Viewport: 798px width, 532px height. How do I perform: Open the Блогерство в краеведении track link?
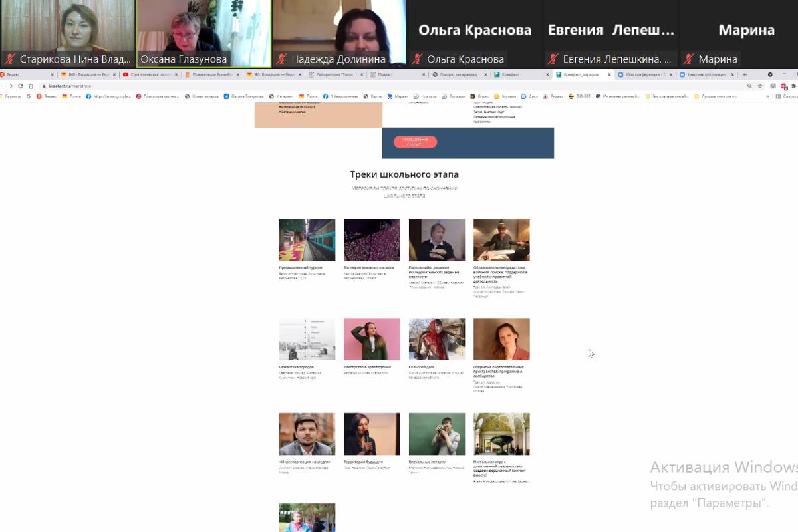click(368, 367)
